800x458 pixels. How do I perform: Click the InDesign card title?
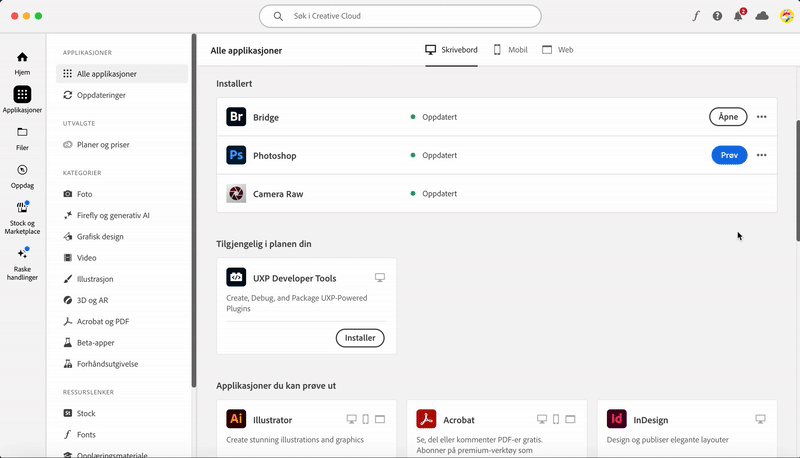tap(651, 420)
